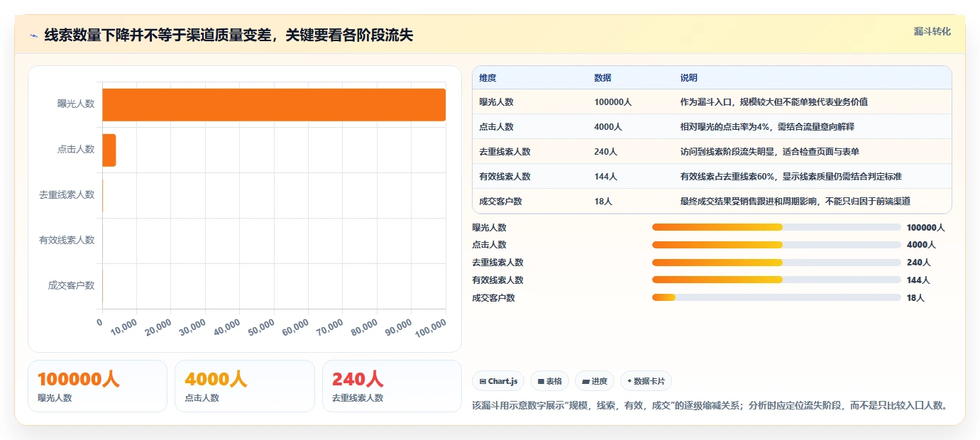
Task: Click the 100,000 tick label on the x-axis
Action: pyautogui.click(x=431, y=327)
